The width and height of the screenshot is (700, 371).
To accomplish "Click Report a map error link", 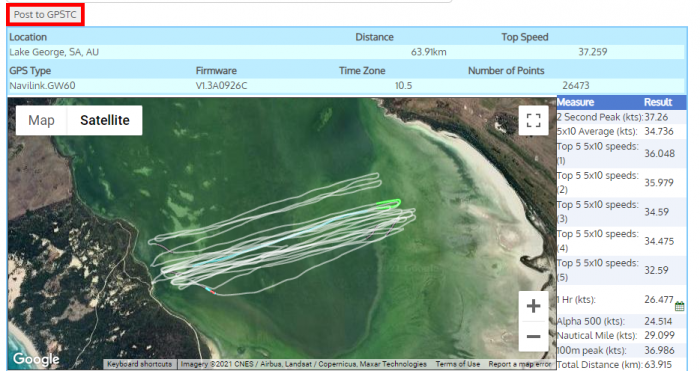I will click(520, 364).
